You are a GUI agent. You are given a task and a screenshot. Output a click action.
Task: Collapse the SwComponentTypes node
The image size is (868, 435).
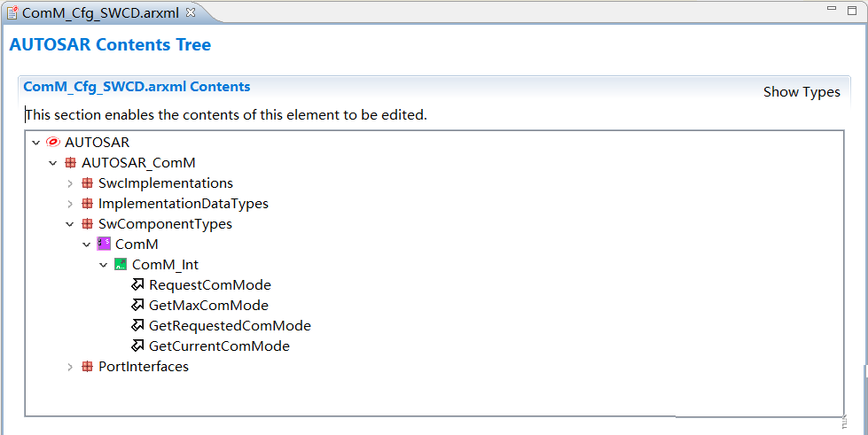pos(70,224)
